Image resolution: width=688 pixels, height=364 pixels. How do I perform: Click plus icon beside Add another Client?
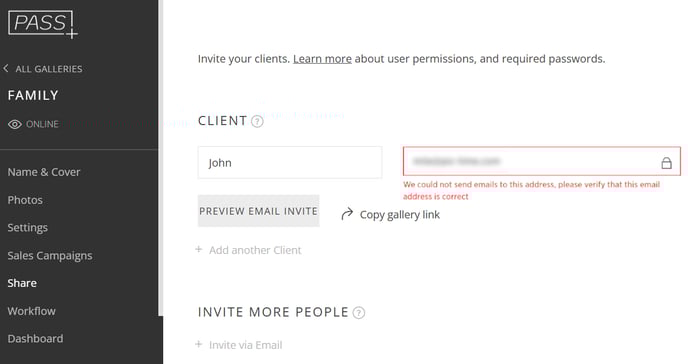(199, 250)
